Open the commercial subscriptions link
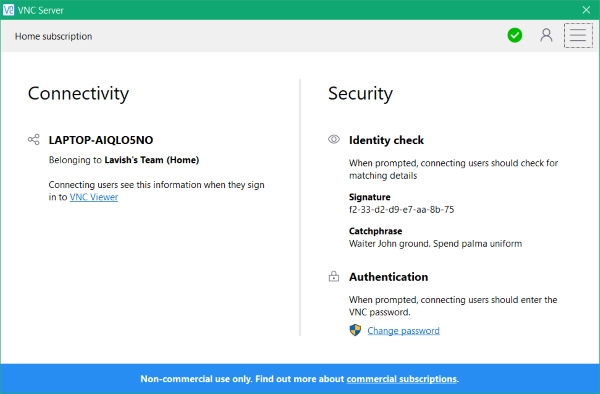 click(401, 379)
